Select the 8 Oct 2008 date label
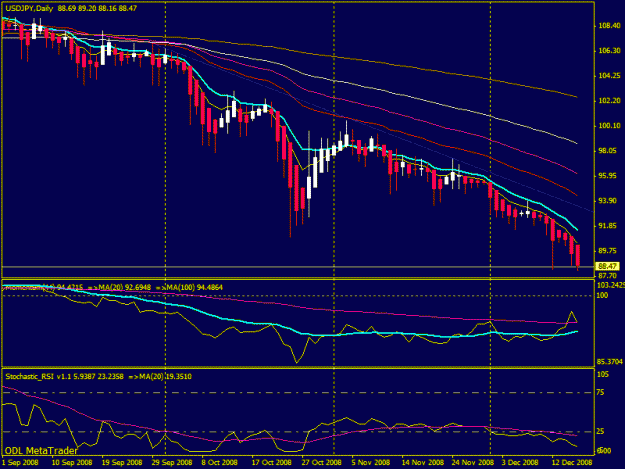This screenshot has width=625, height=469. tap(220, 463)
